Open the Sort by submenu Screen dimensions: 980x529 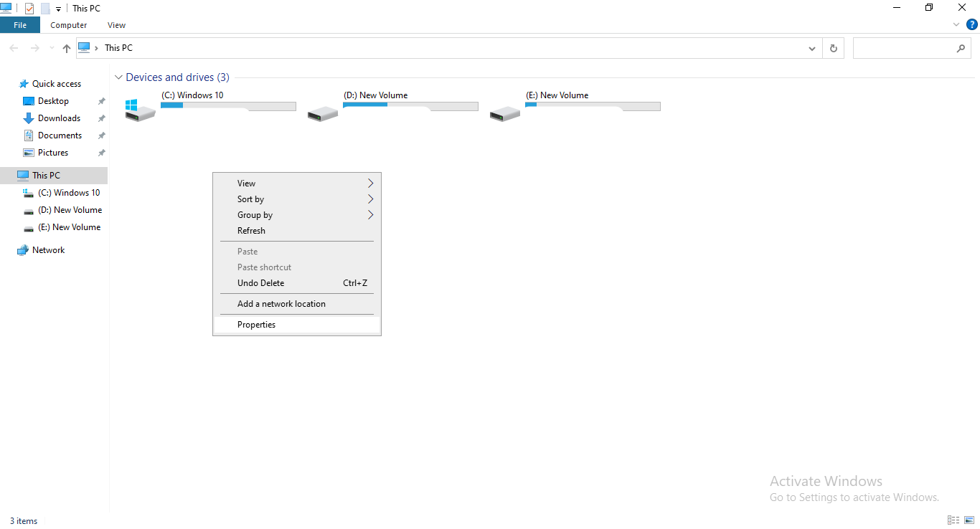pos(297,199)
